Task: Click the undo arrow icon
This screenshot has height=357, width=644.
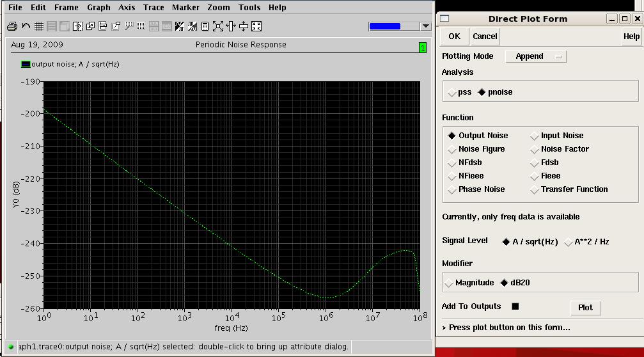Action: point(26,26)
